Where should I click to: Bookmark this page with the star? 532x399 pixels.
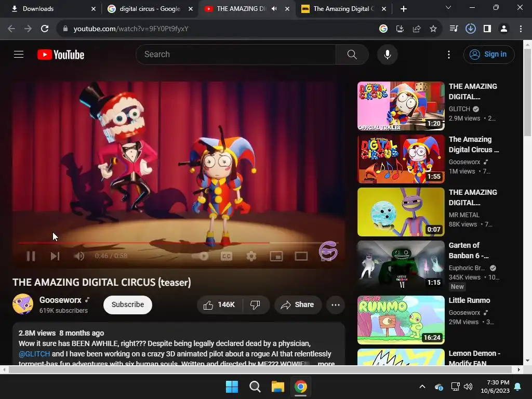click(x=433, y=29)
